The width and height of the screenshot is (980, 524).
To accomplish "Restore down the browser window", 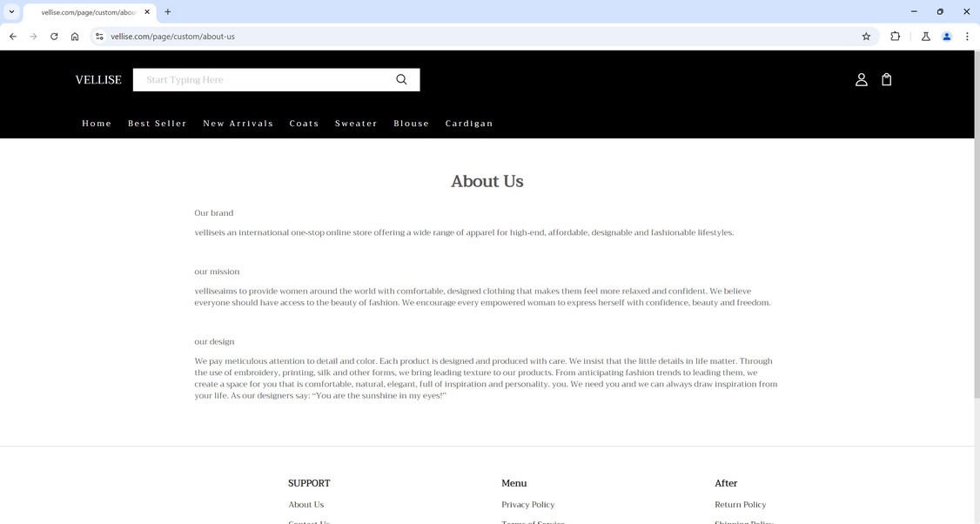I will point(940,11).
